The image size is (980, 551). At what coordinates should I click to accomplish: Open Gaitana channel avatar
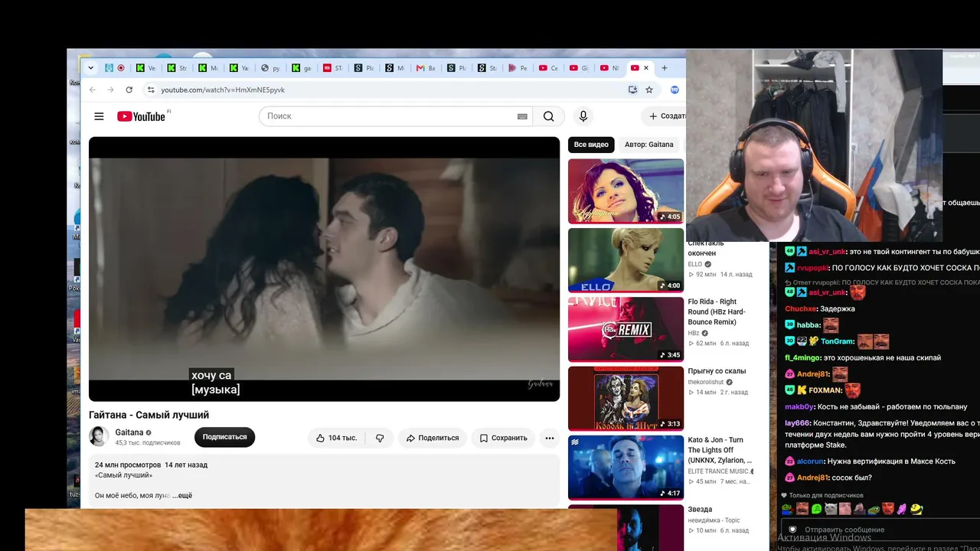[x=99, y=436]
